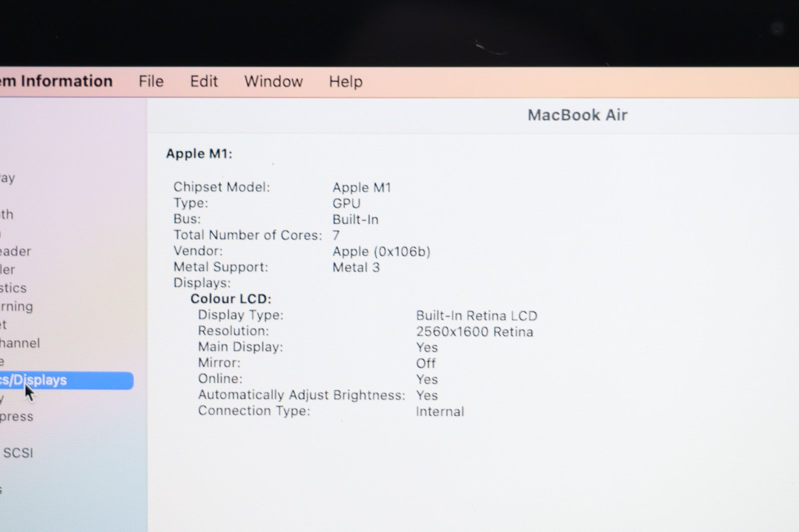Viewport: 799px width, 532px height.
Task: Click the 'Metal 3' value
Action: (356, 267)
